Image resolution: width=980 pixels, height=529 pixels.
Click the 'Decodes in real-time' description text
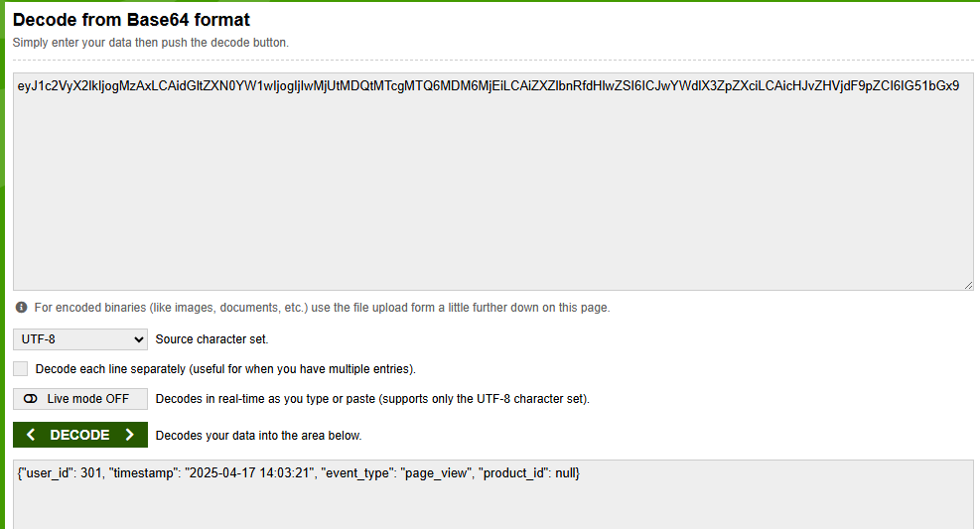[372, 398]
